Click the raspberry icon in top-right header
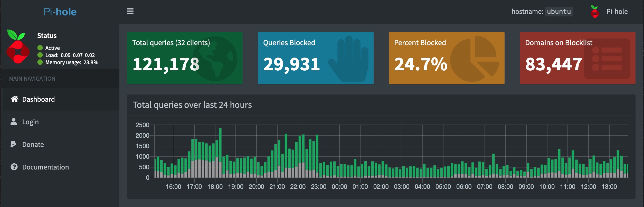The height and width of the screenshot is (207, 644). 595,12
